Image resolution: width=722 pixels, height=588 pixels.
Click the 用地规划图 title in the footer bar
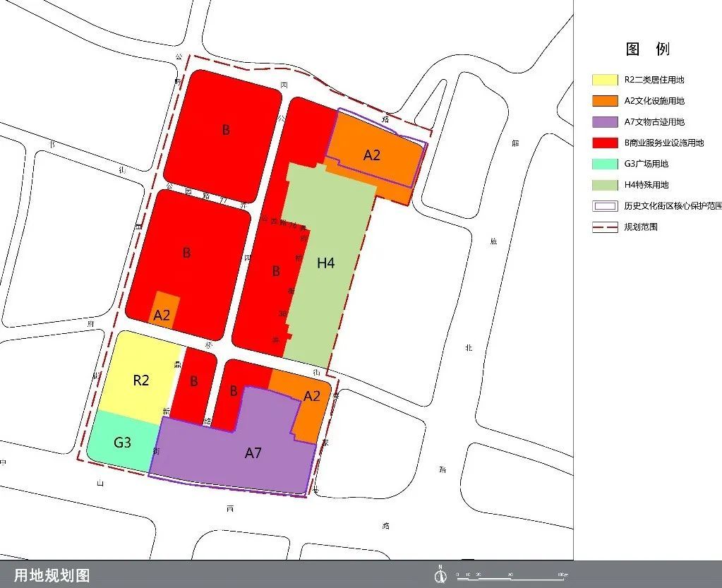click(x=52, y=575)
